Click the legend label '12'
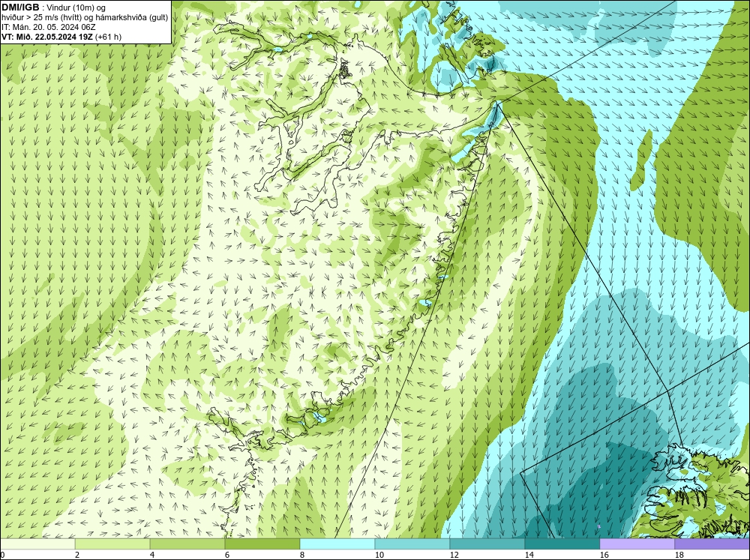This screenshot has width=750, height=560. [454, 555]
